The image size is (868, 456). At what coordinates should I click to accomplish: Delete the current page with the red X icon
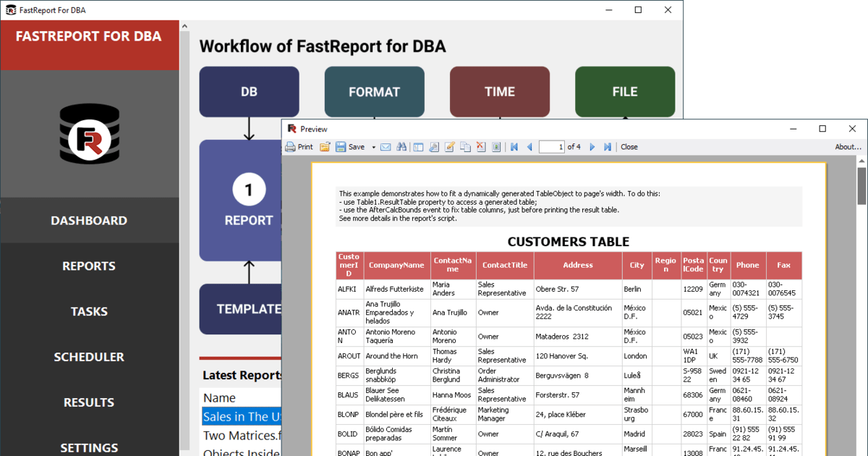coord(480,147)
